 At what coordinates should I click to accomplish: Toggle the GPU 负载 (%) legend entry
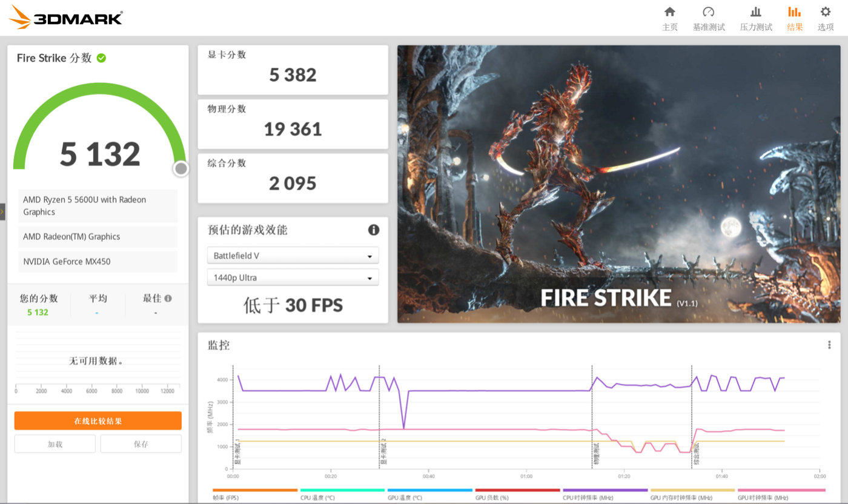[x=517, y=494]
